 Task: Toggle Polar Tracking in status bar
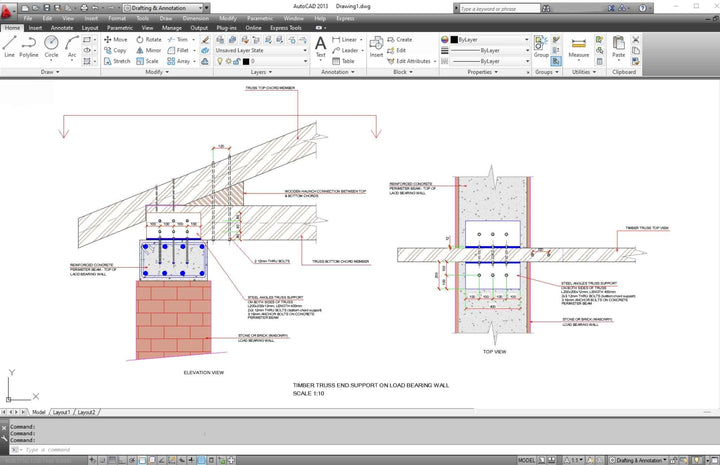click(132, 459)
